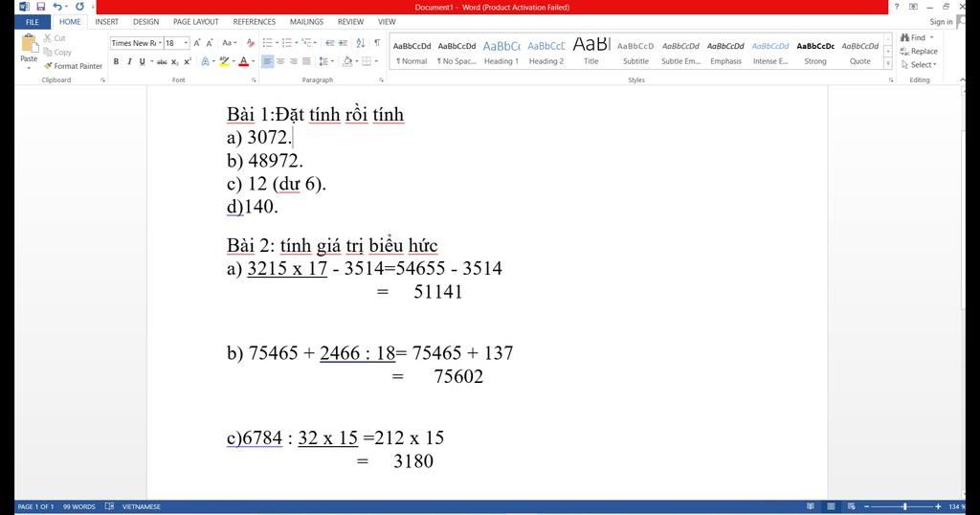Screen dimensions: 980x515
Task: Save the document from Quick Access toolbar
Action: (x=40, y=7)
